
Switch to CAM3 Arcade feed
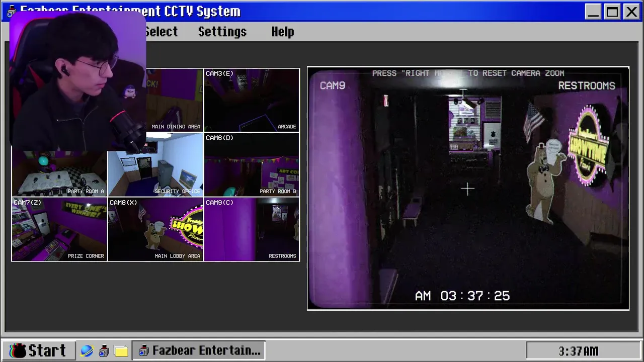pyautogui.click(x=252, y=100)
